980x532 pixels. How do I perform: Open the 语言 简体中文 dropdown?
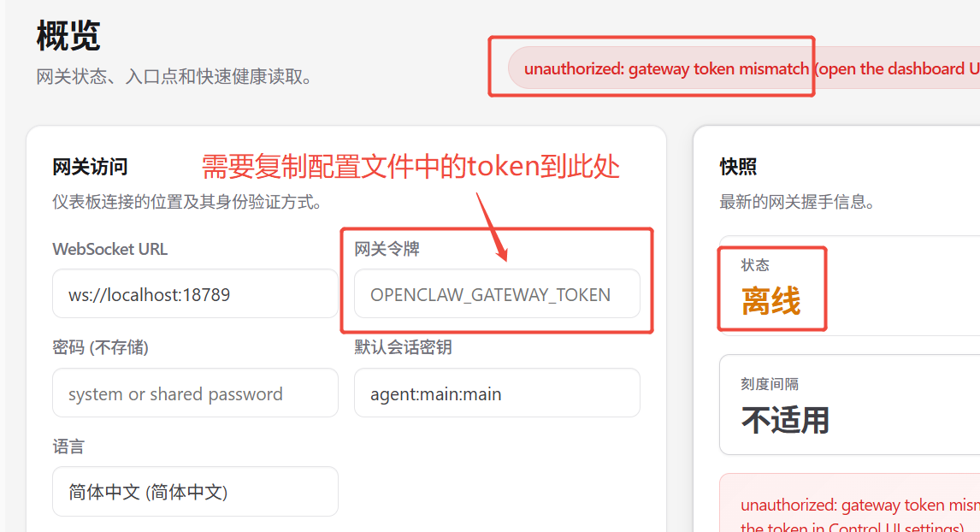[195, 492]
